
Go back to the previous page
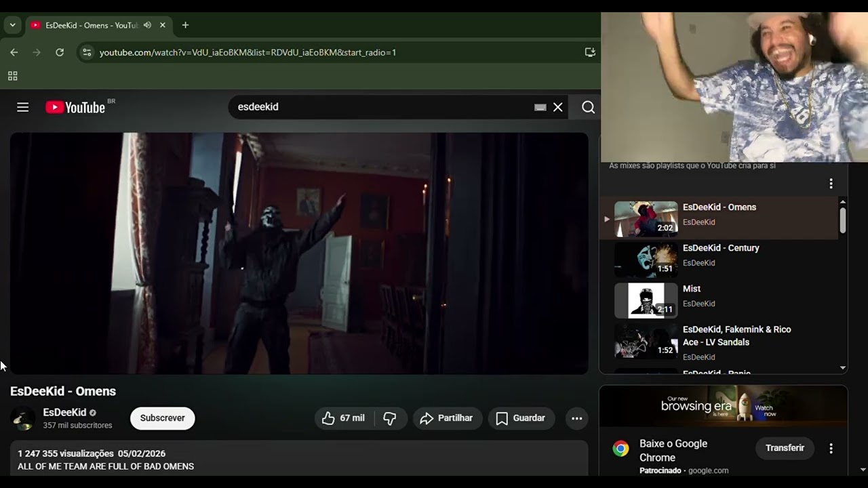[x=14, y=52]
